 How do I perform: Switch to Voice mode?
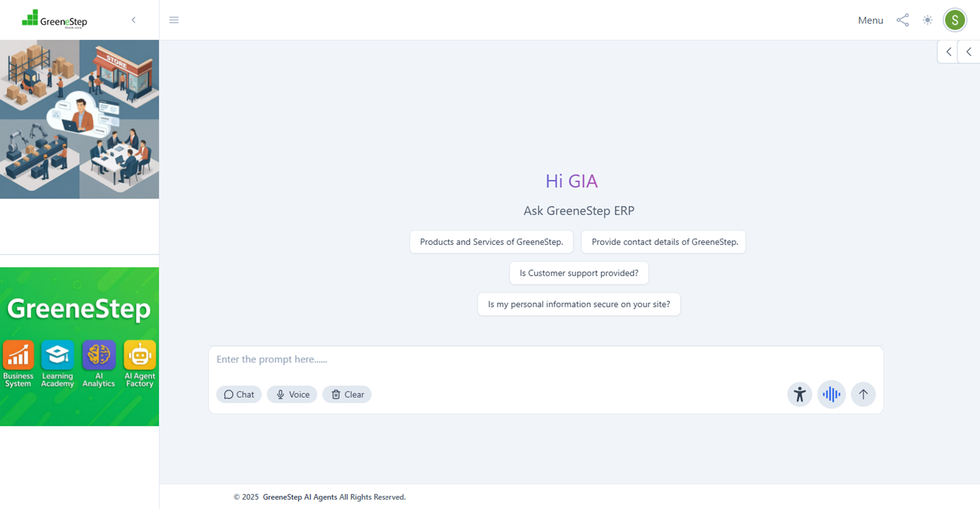tap(293, 394)
